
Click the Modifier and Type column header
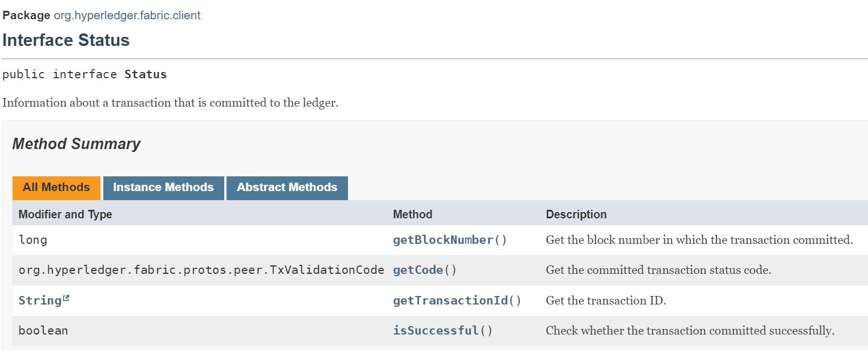pyautogui.click(x=65, y=214)
